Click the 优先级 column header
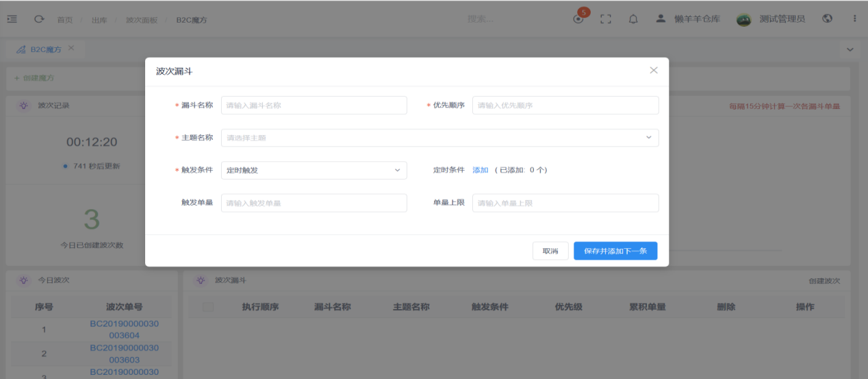Viewport: 868px width, 379px height. pos(568,307)
